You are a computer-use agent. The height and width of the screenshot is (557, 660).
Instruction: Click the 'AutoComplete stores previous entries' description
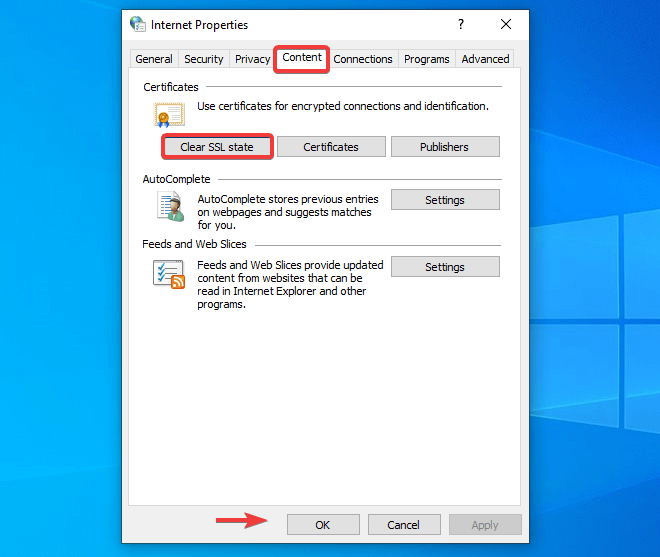(288, 212)
